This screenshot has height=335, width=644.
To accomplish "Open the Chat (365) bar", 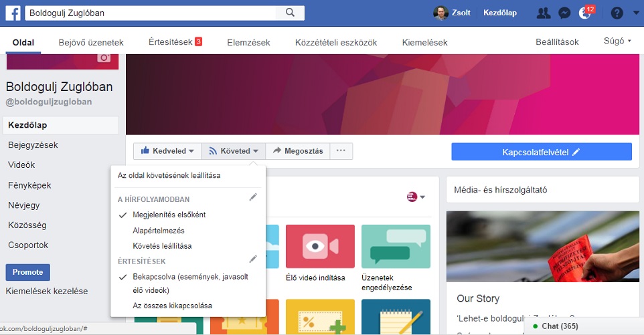I will pos(584,326).
